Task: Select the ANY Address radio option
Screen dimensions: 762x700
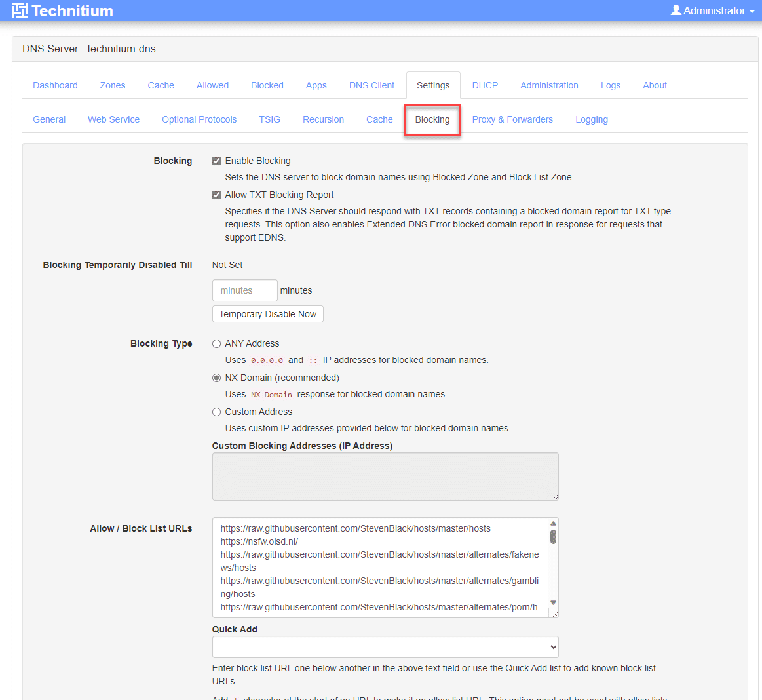Action: (x=216, y=343)
